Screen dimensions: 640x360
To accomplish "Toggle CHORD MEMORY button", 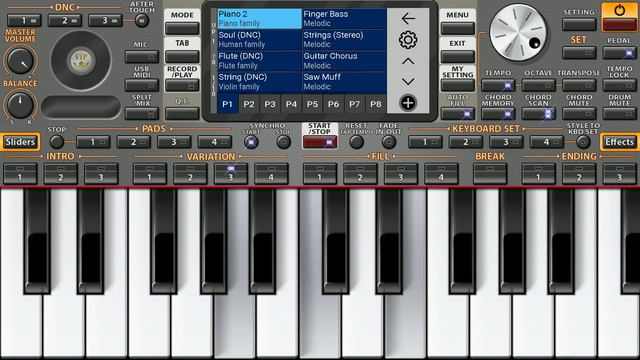I will tap(498, 113).
